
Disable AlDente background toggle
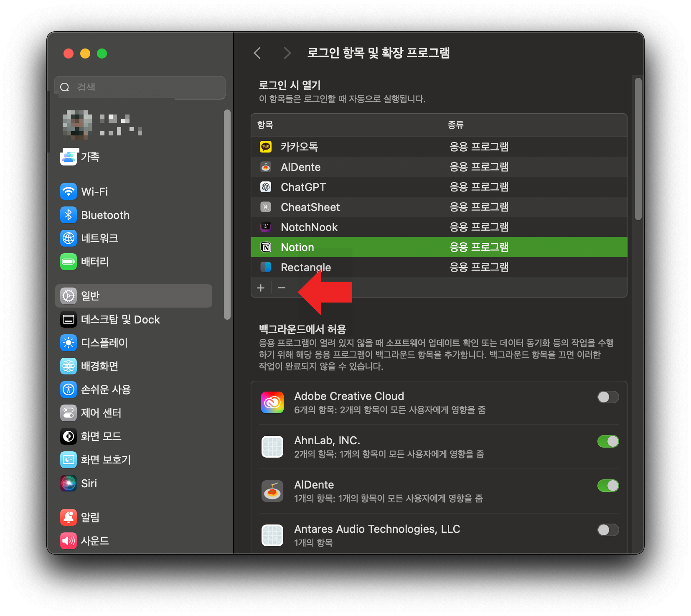(x=608, y=486)
